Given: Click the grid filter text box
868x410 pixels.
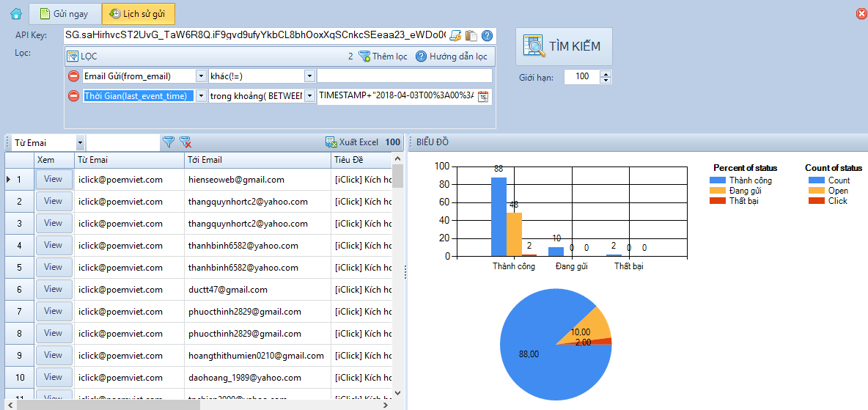Looking at the screenshot, I should point(123,143).
